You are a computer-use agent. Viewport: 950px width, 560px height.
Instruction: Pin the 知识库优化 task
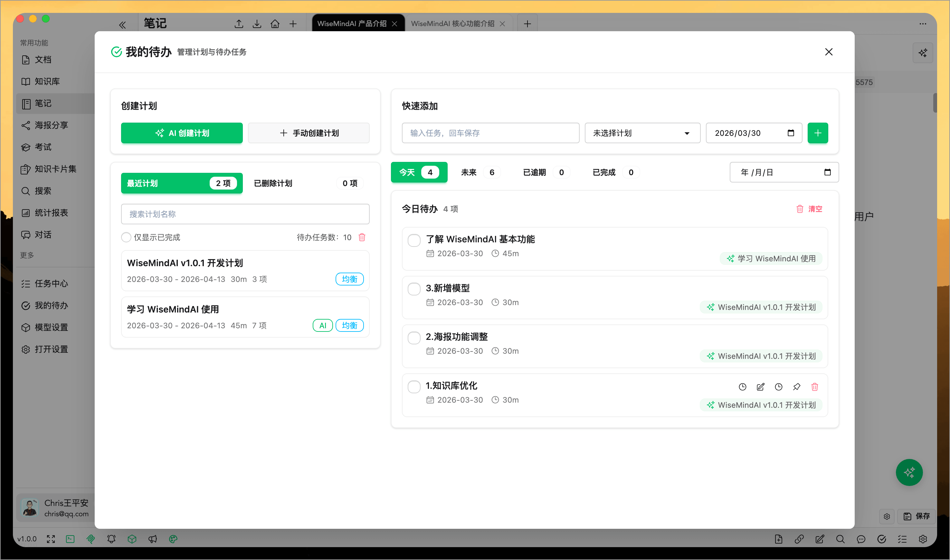pos(797,387)
